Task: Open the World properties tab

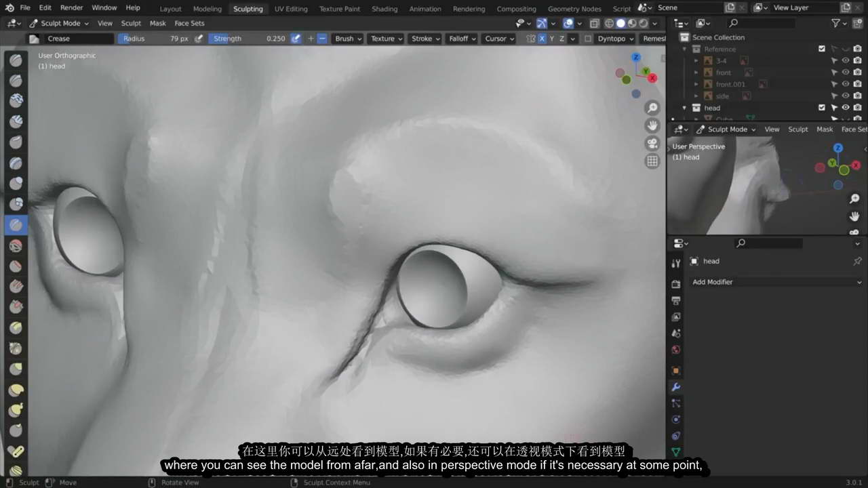Action: 675,350
